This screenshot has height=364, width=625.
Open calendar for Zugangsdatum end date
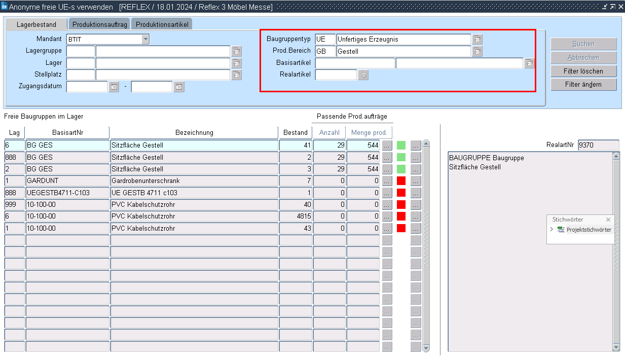[179, 87]
